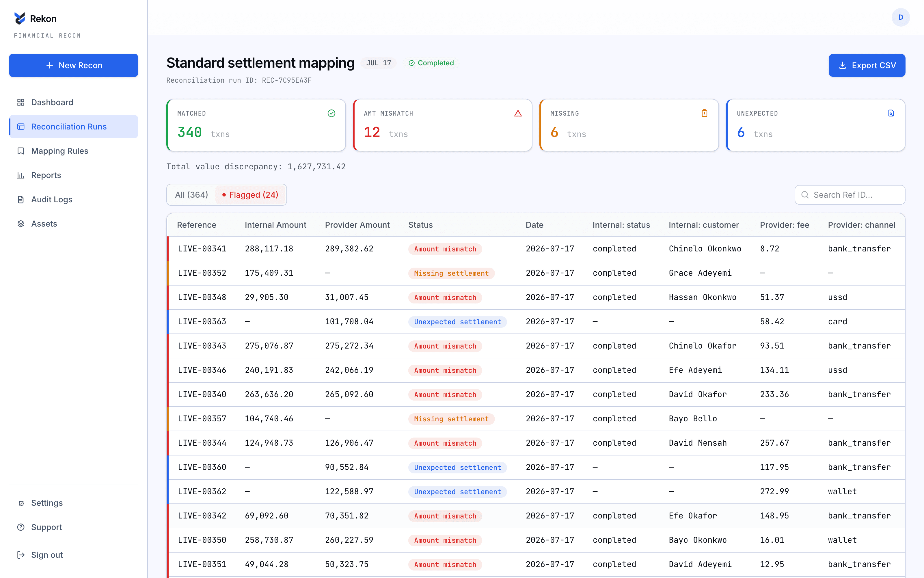Select reference LIVE-00363
This screenshot has height=578, width=924.
(x=202, y=321)
